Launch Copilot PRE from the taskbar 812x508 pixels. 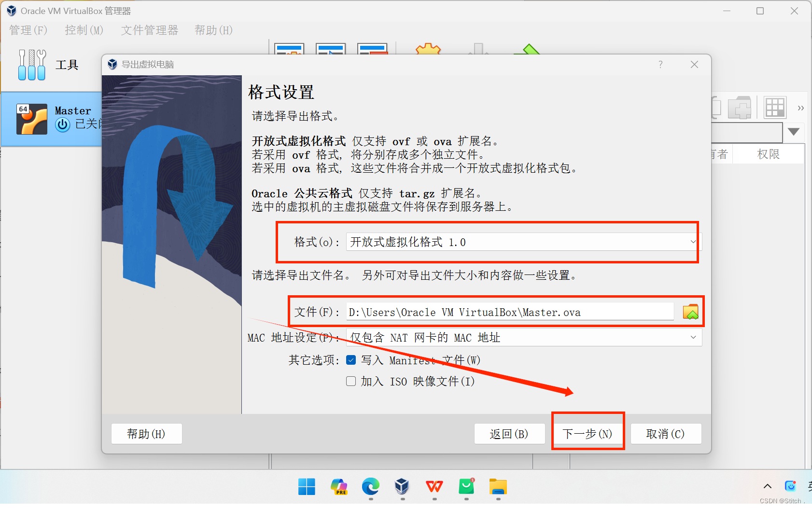tap(339, 486)
